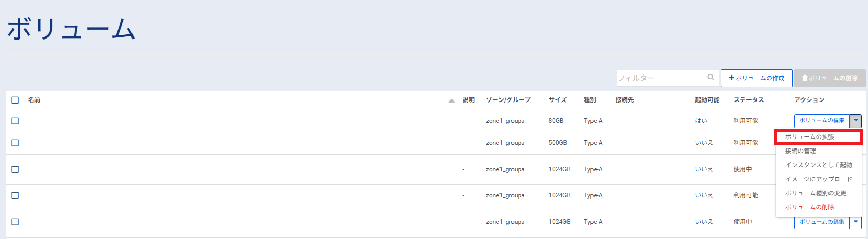868x239 pixels.
Task: Choose イメージにアップロード from the menu
Action: pyautogui.click(x=819, y=179)
